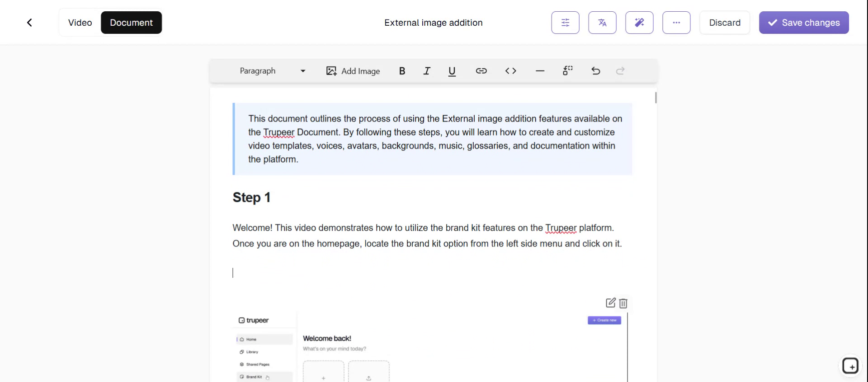Click the edit image pencil icon

point(610,303)
